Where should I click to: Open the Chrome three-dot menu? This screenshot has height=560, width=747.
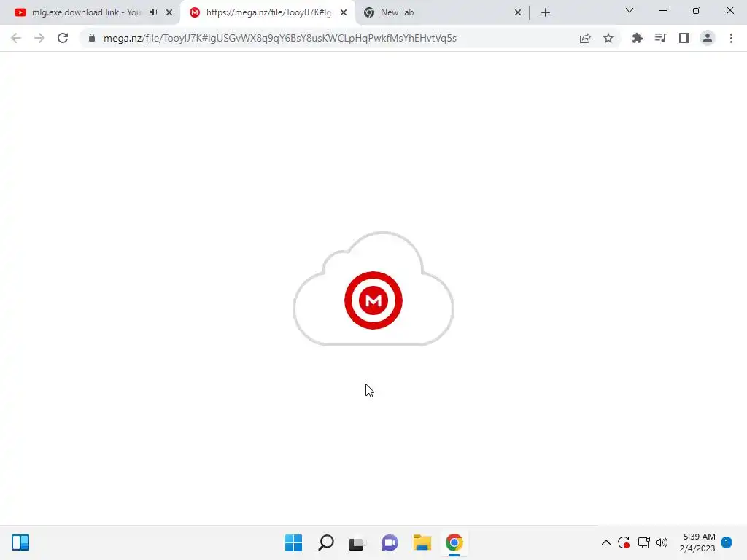[x=731, y=38]
